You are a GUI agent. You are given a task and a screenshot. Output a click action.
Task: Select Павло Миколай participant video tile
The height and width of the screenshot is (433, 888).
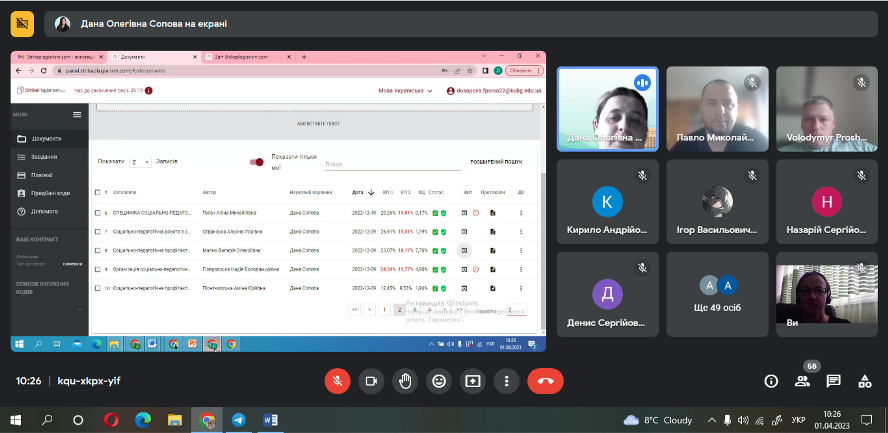[x=717, y=108]
